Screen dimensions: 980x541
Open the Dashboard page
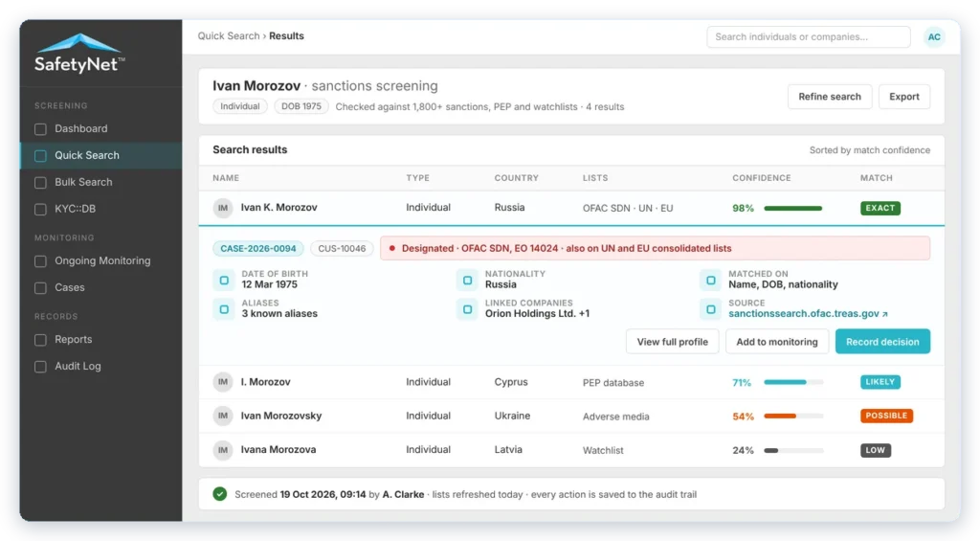100,129
